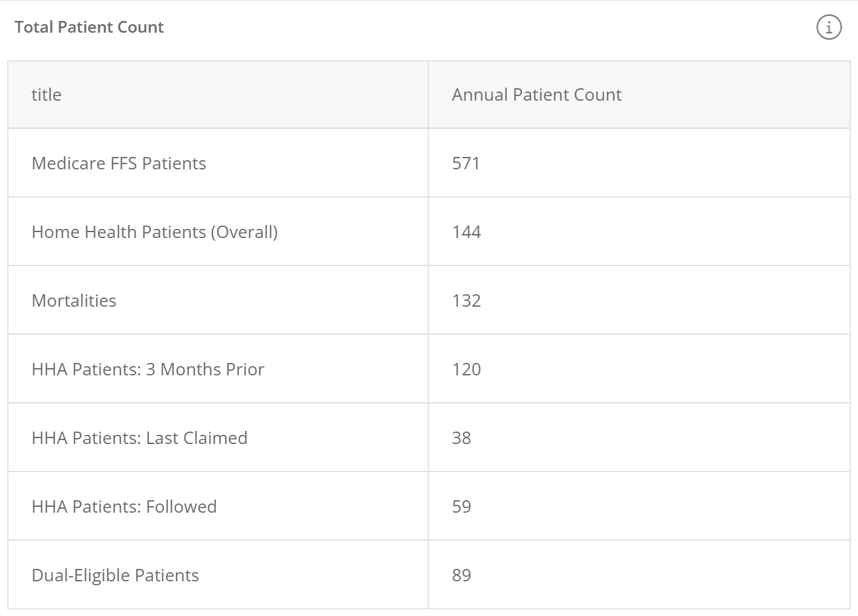The height and width of the screenshot is (616, 858).
Task: Click the Mortalities count 132
Action: [x=466, y=301]
